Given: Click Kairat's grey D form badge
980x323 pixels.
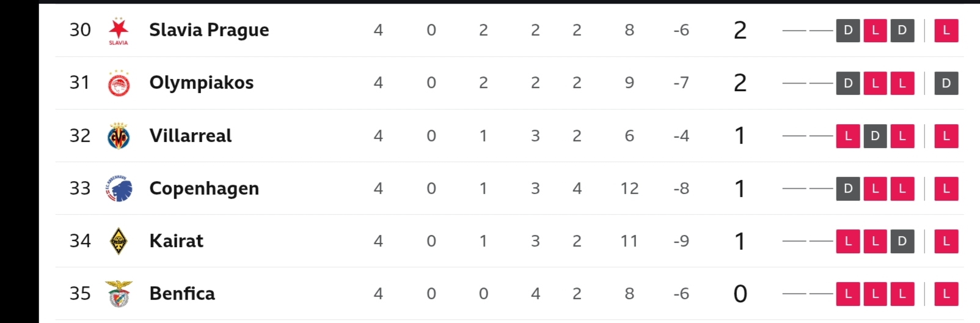Looking at the screenshot, I should 902,241.
